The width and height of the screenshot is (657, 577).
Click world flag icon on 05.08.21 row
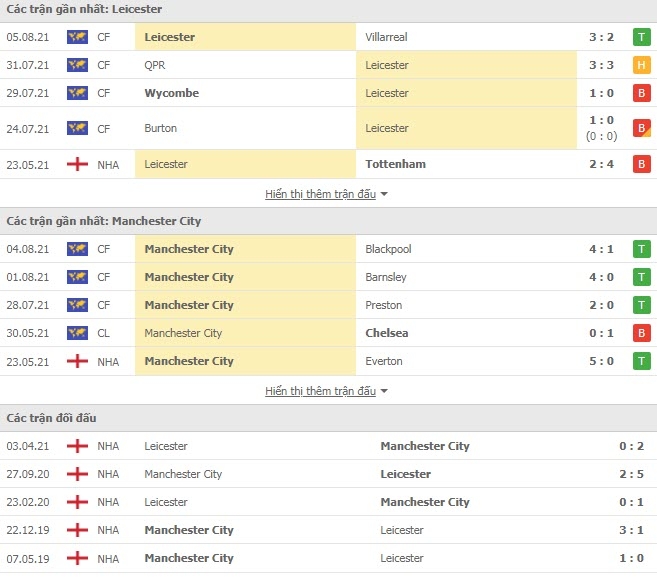click(x=77, y=37)
